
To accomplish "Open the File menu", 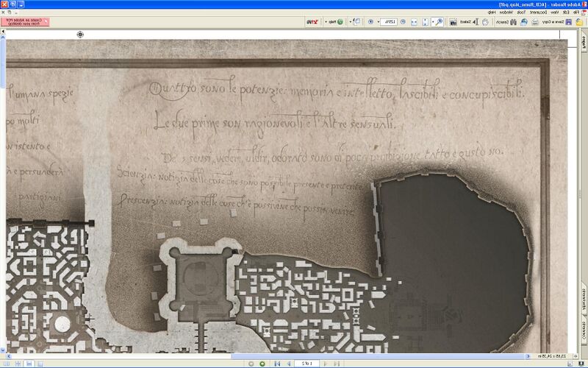I will [576, 13].
